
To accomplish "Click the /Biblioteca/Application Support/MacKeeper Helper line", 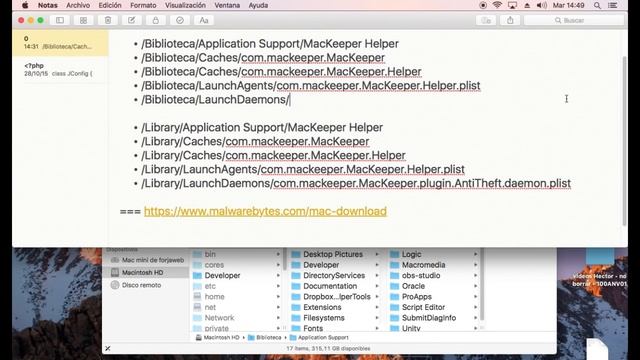I will (x=270, y=44).
